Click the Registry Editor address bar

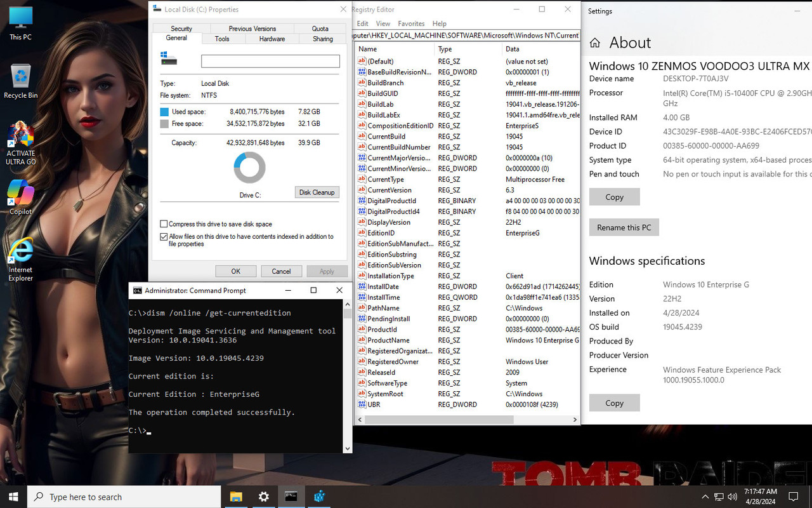(466, 36)
